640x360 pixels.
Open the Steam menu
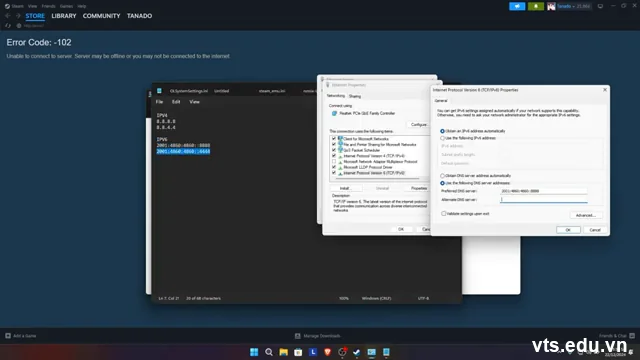tap(17, 6)
